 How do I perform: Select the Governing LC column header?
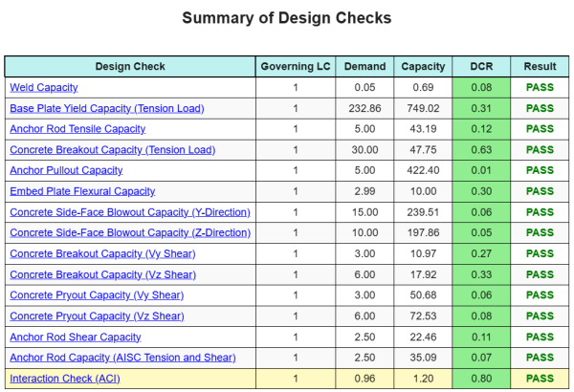tap(296, 67)
